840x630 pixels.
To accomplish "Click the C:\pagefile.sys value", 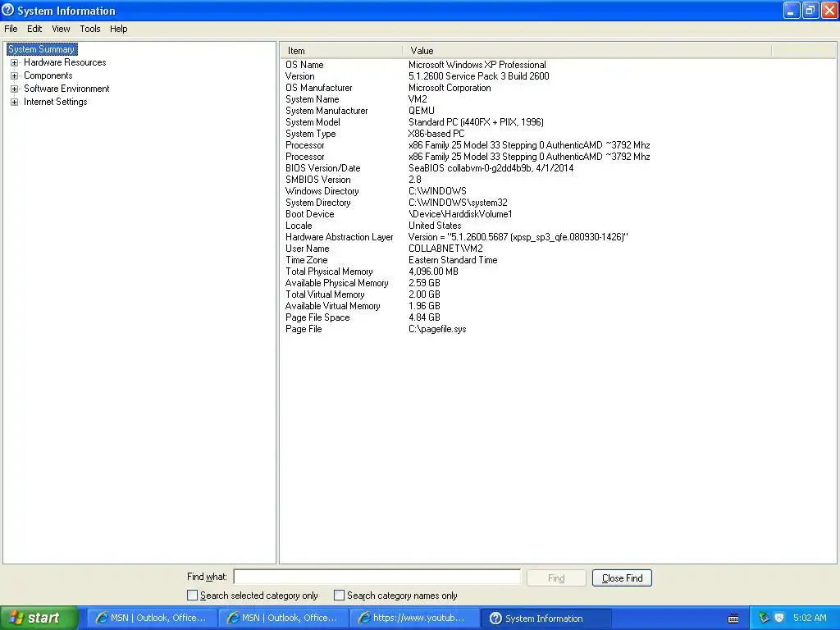I will (x=437, y=329).
